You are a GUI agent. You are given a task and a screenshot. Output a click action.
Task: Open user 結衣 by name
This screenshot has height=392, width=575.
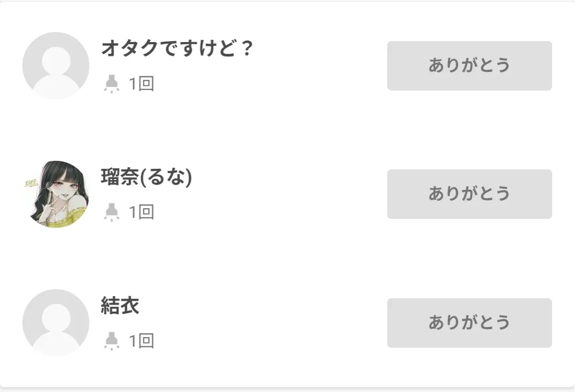[x=120, y=306]
